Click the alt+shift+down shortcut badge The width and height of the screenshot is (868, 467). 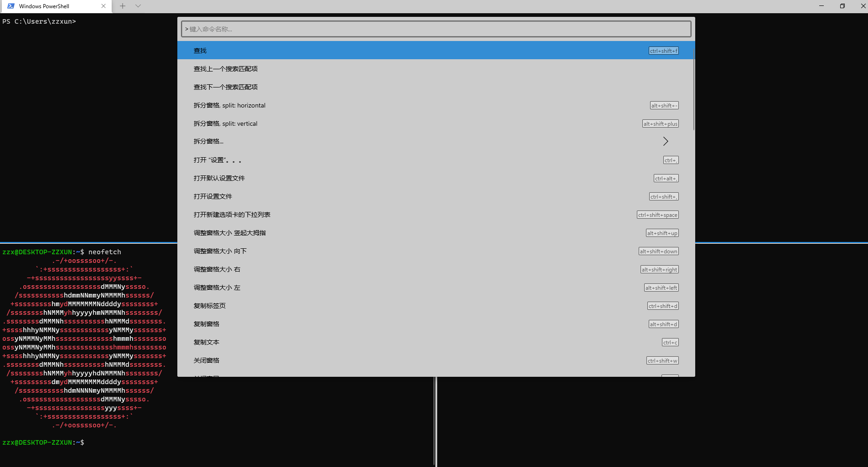click(659, 251)
